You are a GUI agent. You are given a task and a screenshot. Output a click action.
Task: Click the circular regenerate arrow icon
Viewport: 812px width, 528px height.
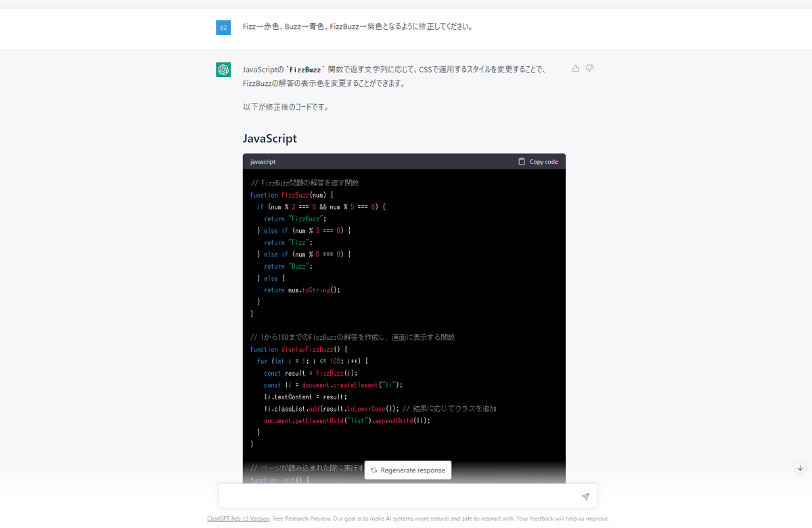tap(374, 470)
